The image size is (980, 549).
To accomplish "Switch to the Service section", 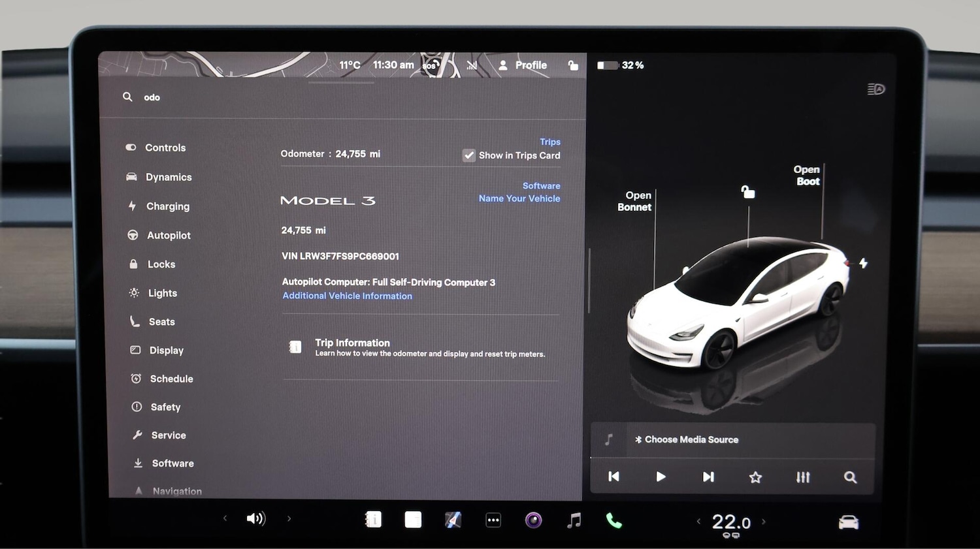I will coord(167,435).
